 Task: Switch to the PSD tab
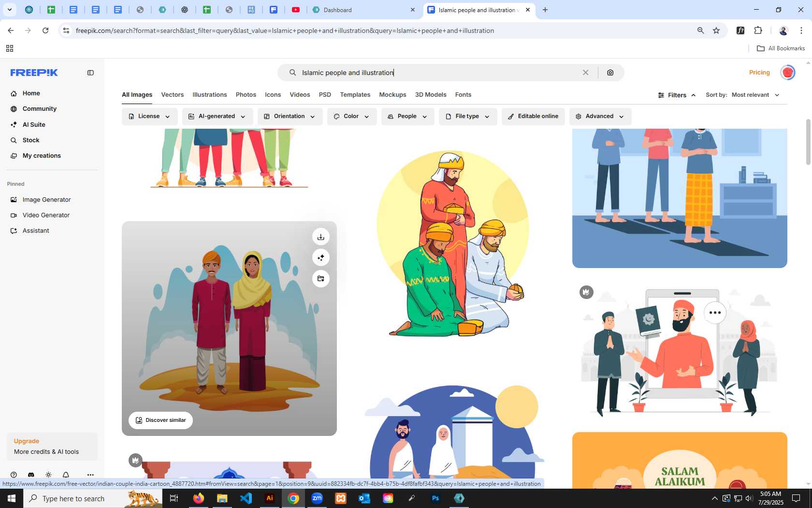coord(325,95)
